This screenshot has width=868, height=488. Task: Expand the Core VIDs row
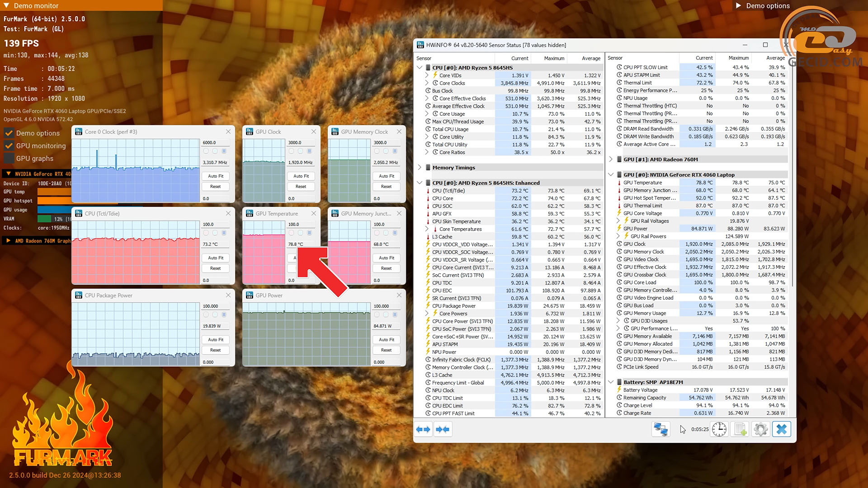tap(426, 75)
